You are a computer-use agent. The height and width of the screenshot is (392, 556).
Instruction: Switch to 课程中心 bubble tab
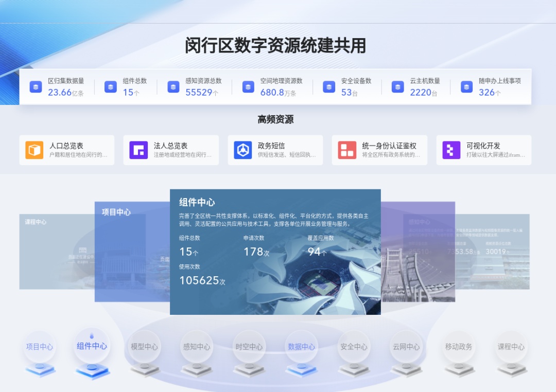(x=511, y=347)
